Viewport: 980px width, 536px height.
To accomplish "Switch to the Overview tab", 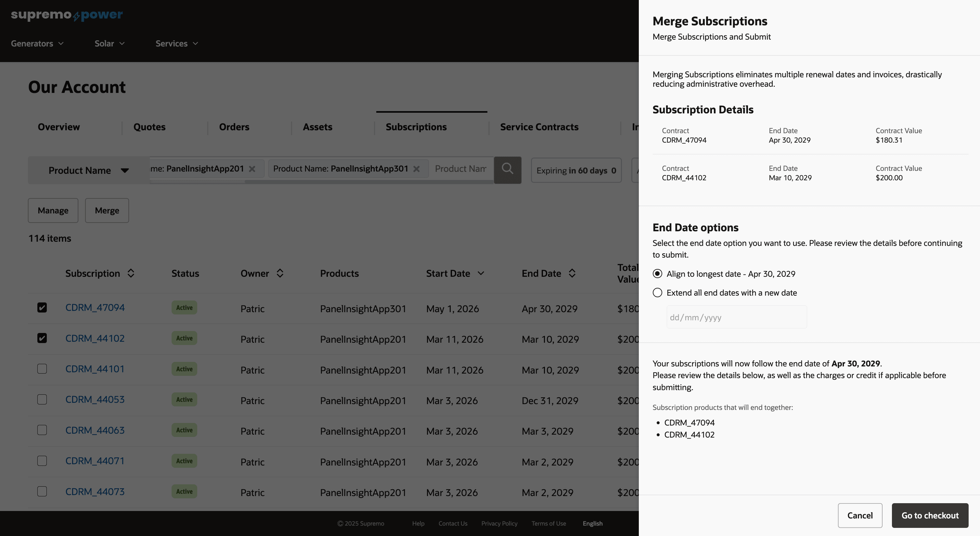I will tap(58, 127).
